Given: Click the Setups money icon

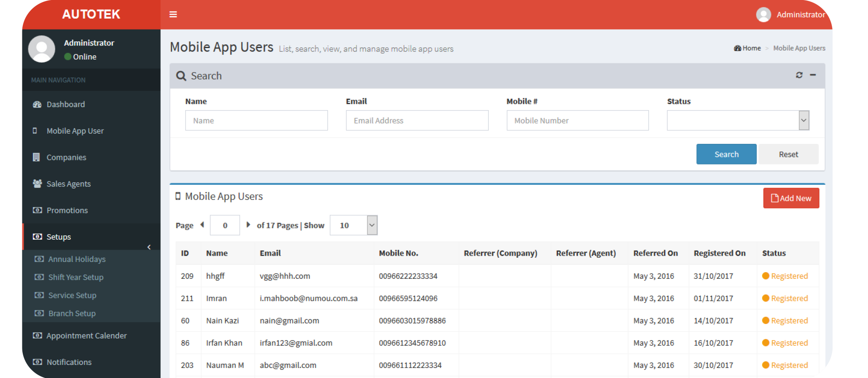Looking at the screenshot, I should click(37, 237).
